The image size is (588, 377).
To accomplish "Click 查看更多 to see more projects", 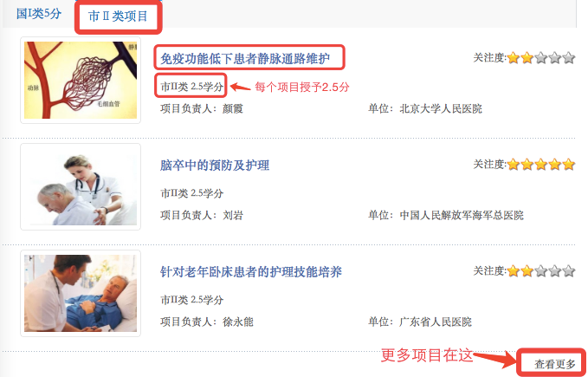I will 554,364.
